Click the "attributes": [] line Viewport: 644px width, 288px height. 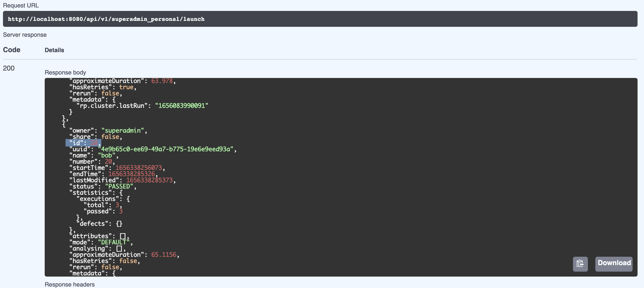(99, 236)
